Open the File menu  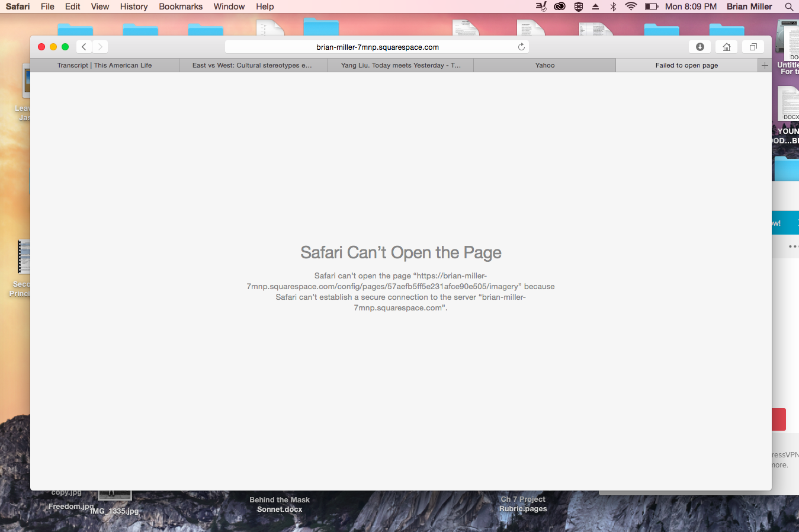47,7
